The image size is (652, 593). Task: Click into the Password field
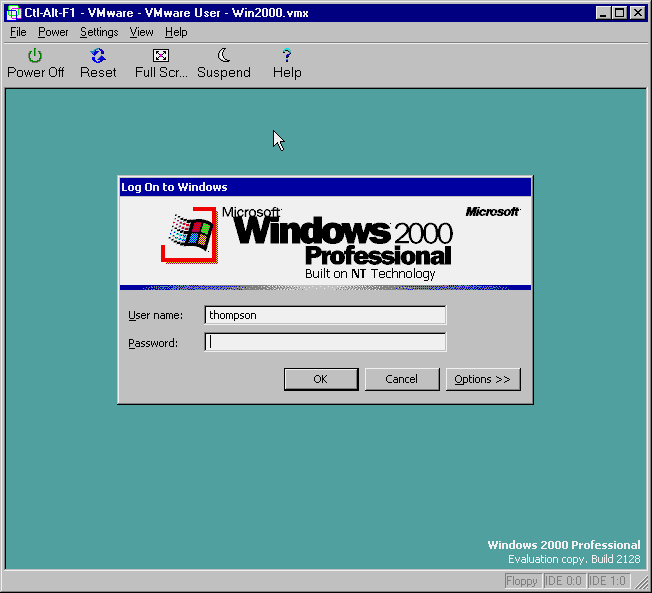pos(325,343)
